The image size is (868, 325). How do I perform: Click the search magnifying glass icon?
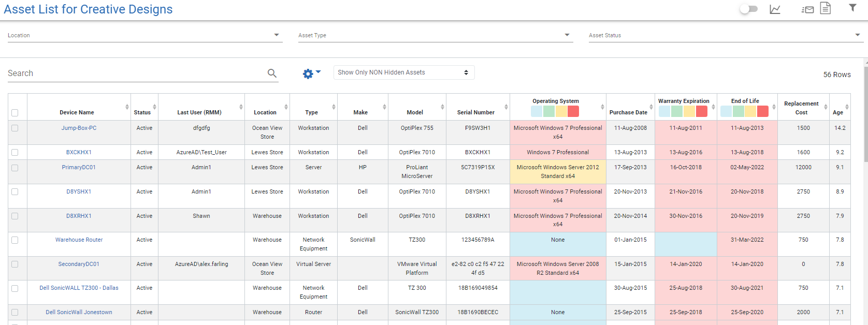[272, 73]
